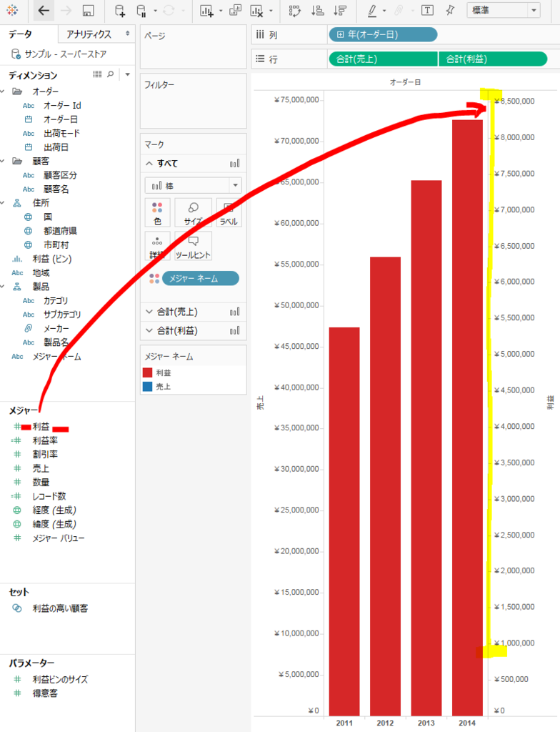Click the メジャー ネーム pill on marks
This screenshot has height=732, width=560.
(x=201, y=279)
